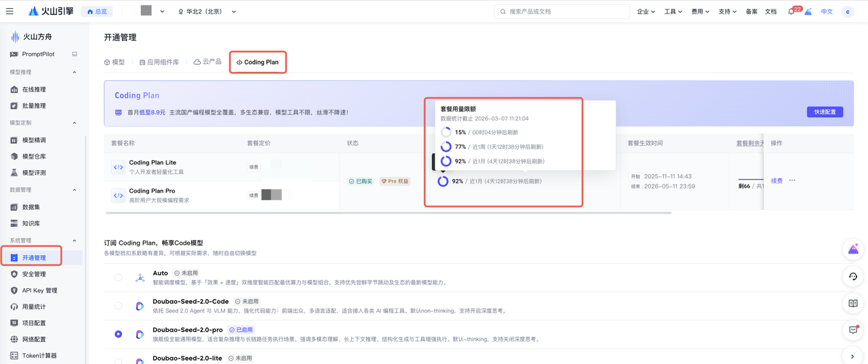This screenshot has height=364, width=868.
Task: Click the Doubao-Seed-2.0-pro model icon
Action: click(140, 334)
